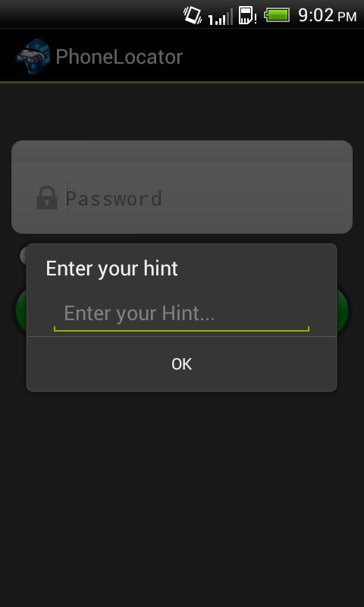Tap the green button's visible left edge

pos(20,310)
